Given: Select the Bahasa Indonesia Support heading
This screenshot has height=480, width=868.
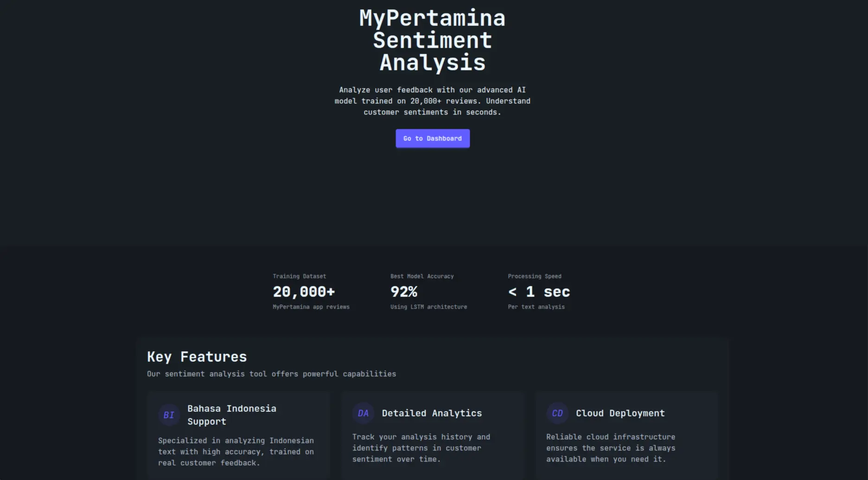Looking at the screenshot, I should 232,415.
